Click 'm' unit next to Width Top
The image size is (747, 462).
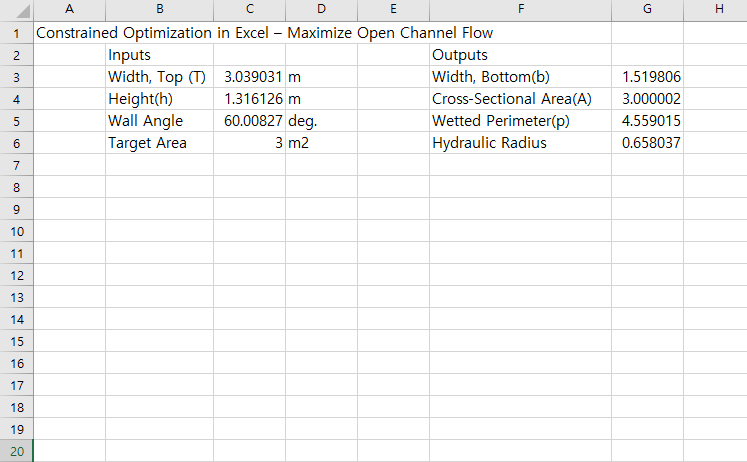[322, 77]
